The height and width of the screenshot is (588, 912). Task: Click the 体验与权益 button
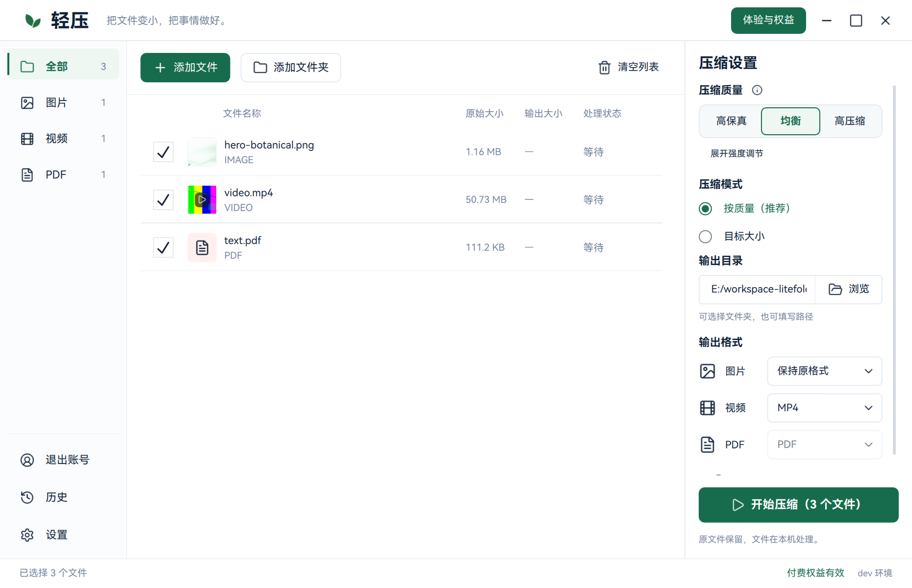768,21
